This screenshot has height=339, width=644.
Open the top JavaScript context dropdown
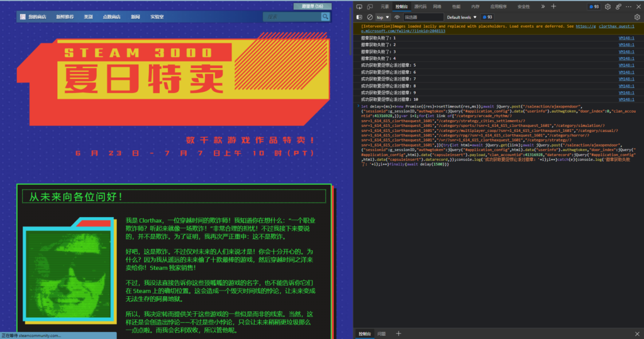tap(383, 17)
